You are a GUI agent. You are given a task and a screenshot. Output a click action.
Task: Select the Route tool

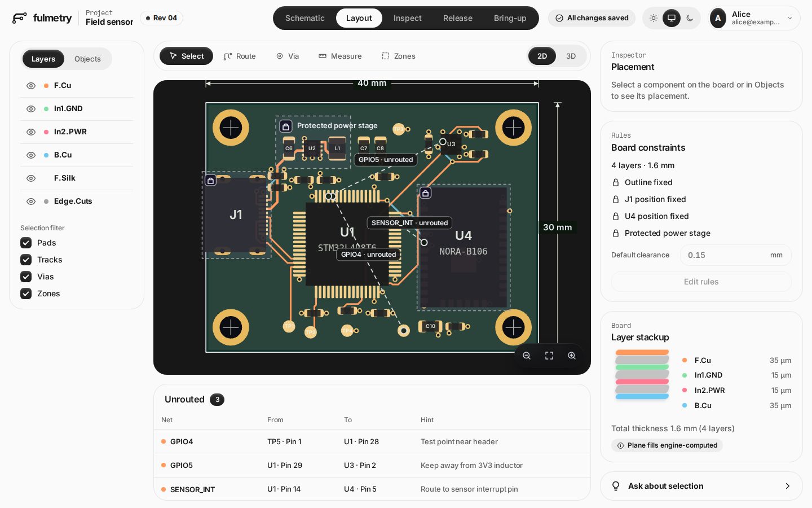pos(240,56)
